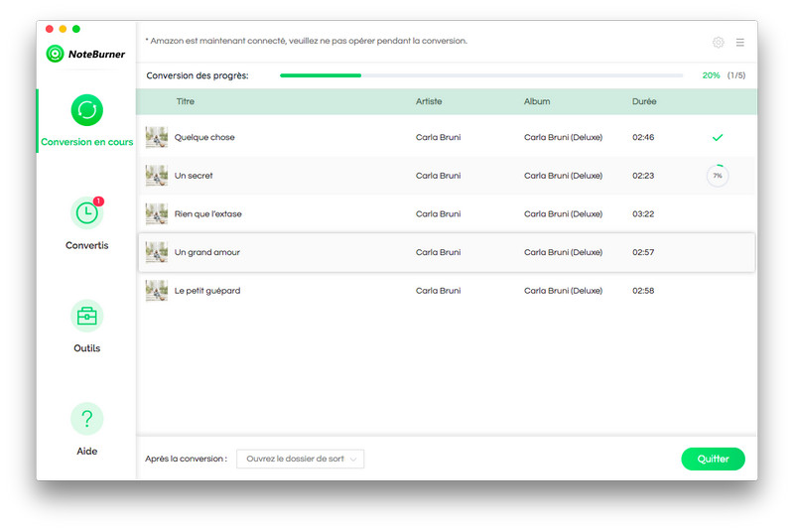Open the hamburger menu icon

(739, 42)
